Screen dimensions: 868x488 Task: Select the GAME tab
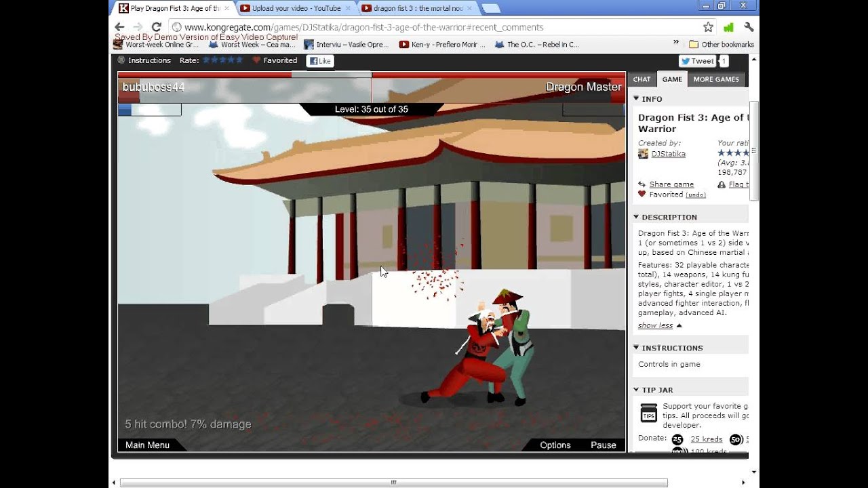tap(672, 79)
